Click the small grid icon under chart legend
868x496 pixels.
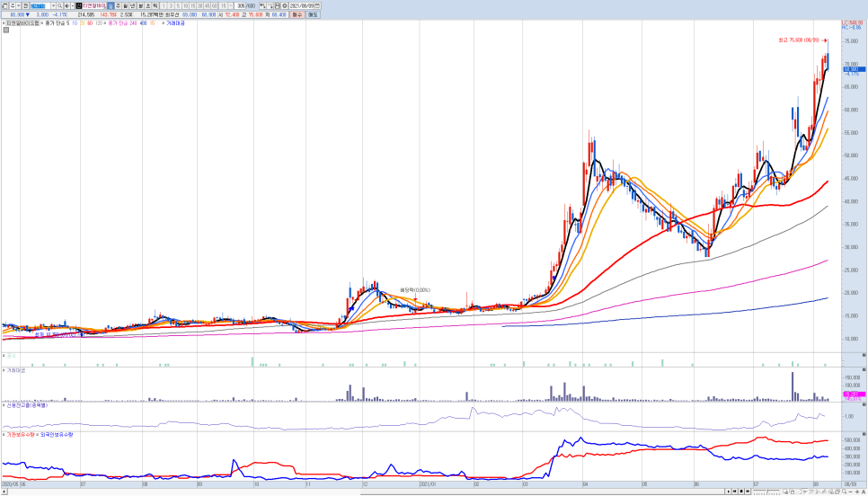(x=6, y=30)
